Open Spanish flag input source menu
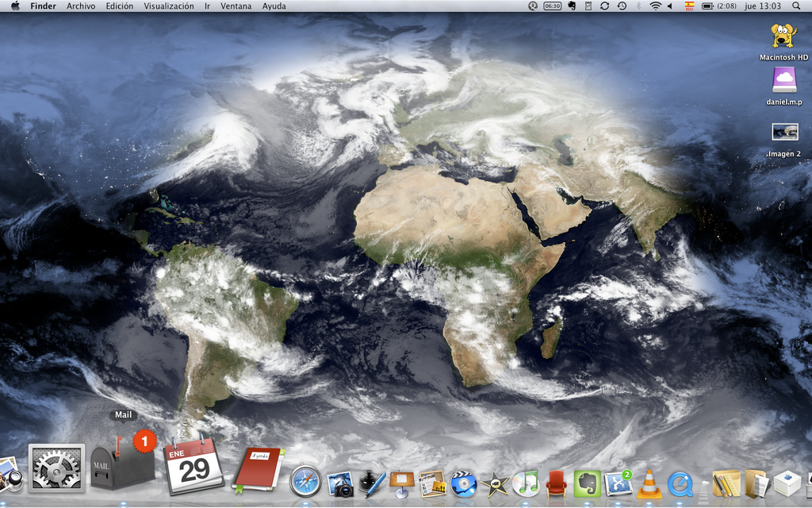The height and width of the screenshot is (508, 812). (x=689, y=6)
